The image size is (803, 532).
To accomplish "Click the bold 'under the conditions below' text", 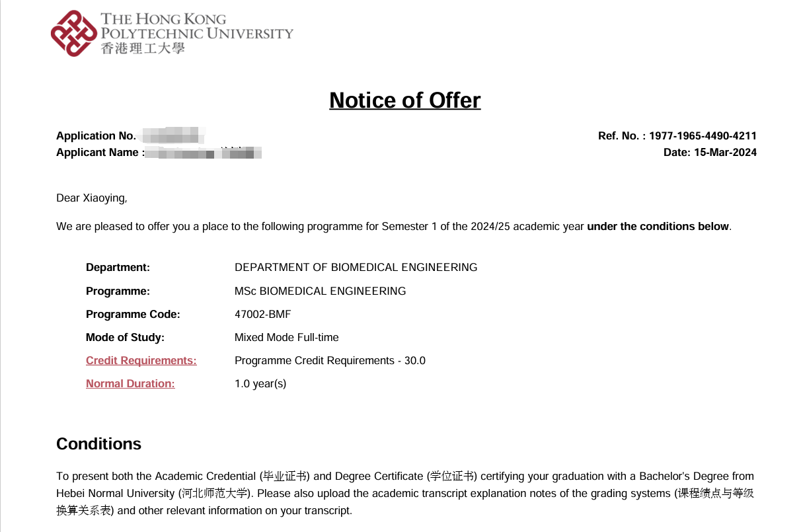I will [658, 226].
